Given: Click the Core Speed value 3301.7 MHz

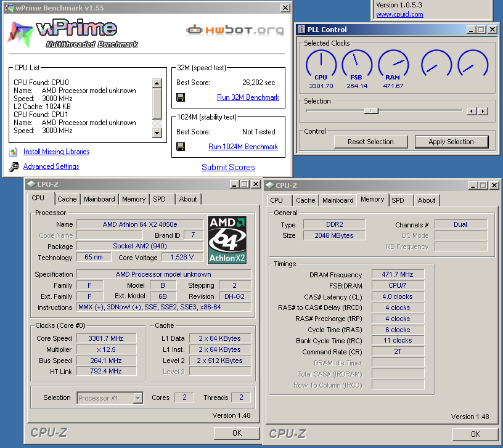Looking at the screenshot, I should point(106,338).
